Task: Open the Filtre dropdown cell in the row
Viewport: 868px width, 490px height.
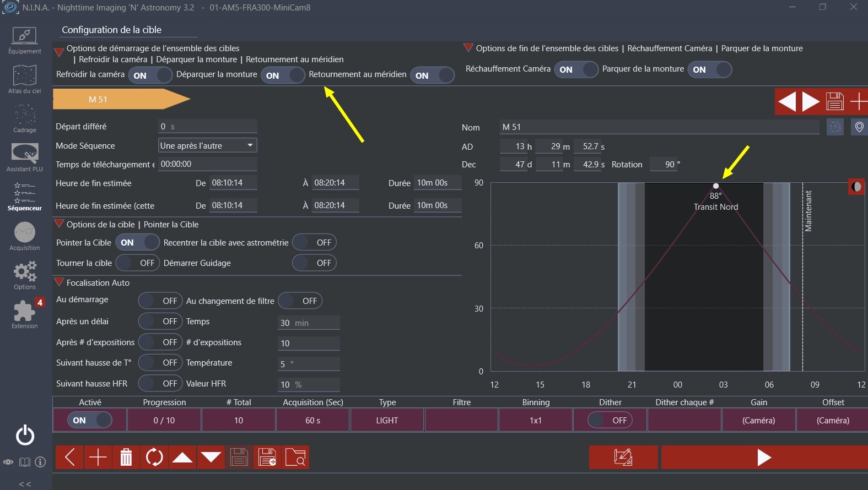Action: click(461, 420)
